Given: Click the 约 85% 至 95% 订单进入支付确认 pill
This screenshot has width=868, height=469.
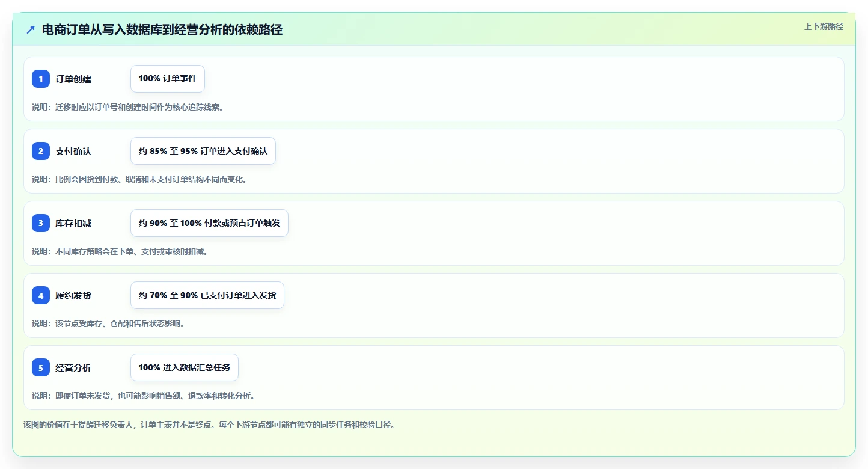Looking at the screenshot, I should pos(203,151).
